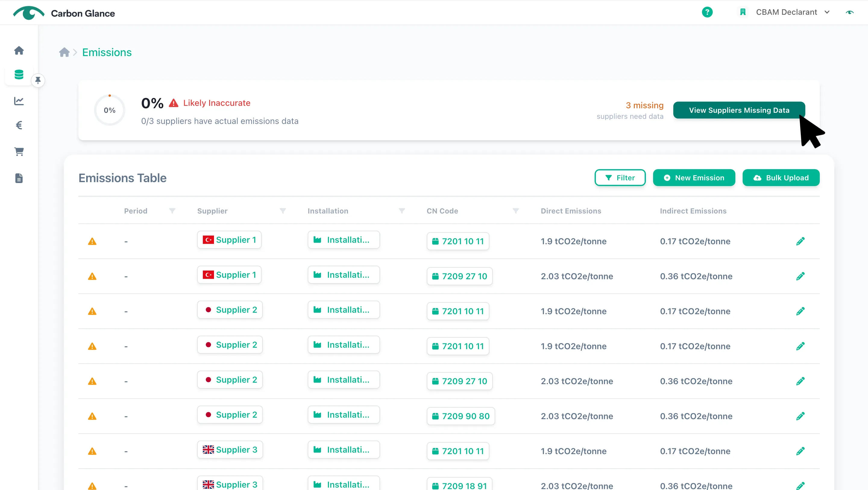Open the document reports sidebar icon
Image resolution: width=868 pixels, height=490 pixels.
click(19, 178)
